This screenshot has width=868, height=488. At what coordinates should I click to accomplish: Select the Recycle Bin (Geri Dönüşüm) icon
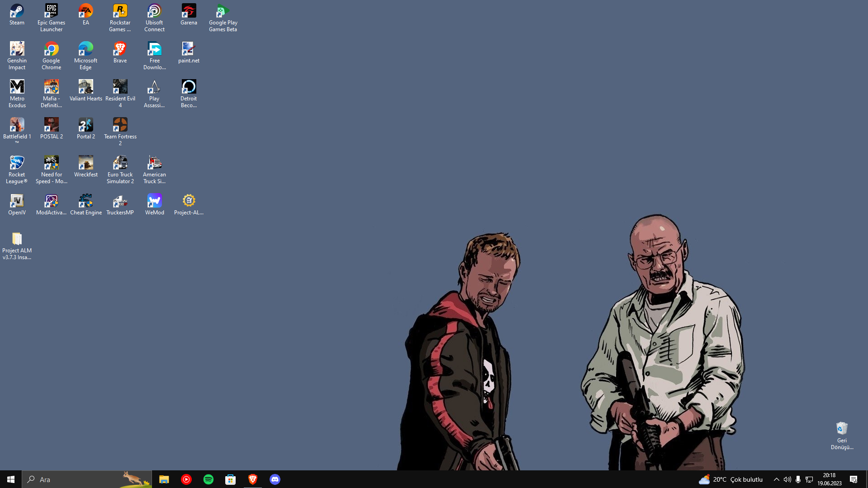click(842, 436)
